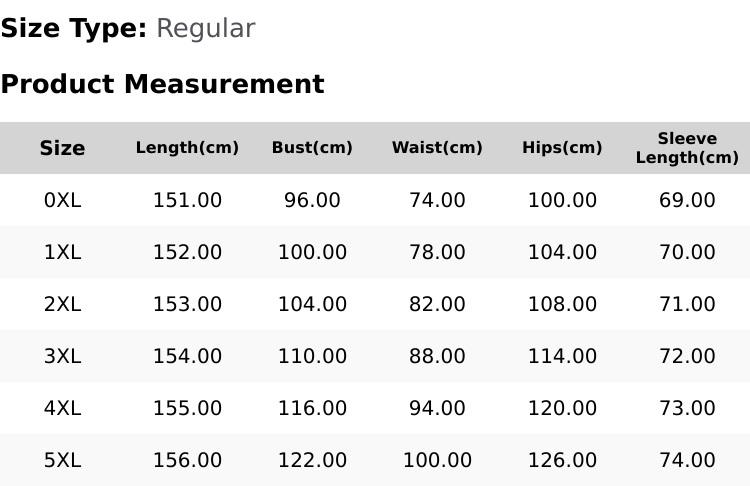Click the Waist(cm) column header
This screenshot has height=486, width=750.
tap(437, 148)
